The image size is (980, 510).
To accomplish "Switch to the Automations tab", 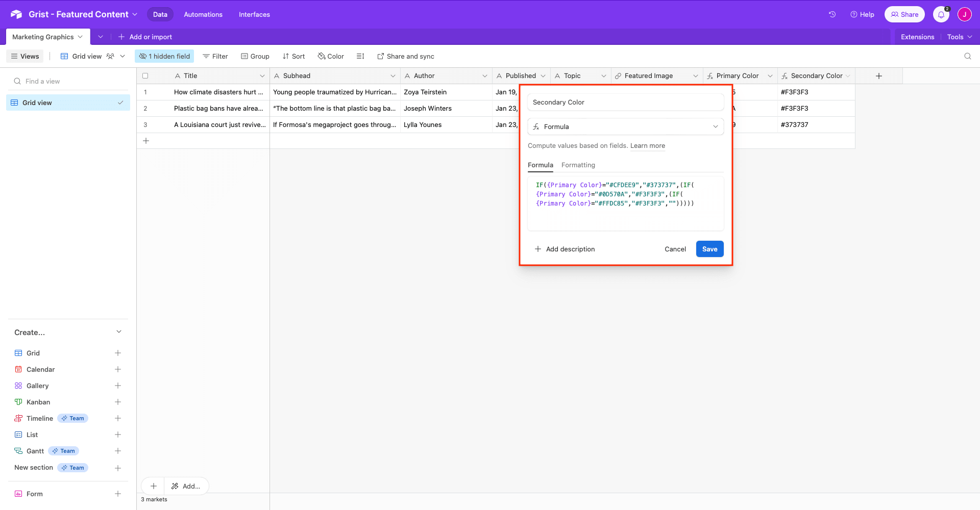I will coord(203,14).
